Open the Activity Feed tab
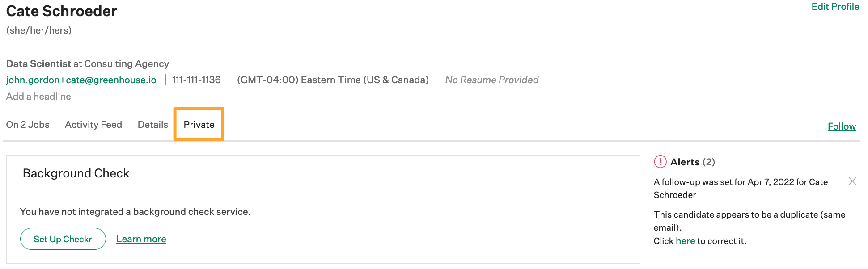Screen dimensions: 868x269 pos(93,125)
